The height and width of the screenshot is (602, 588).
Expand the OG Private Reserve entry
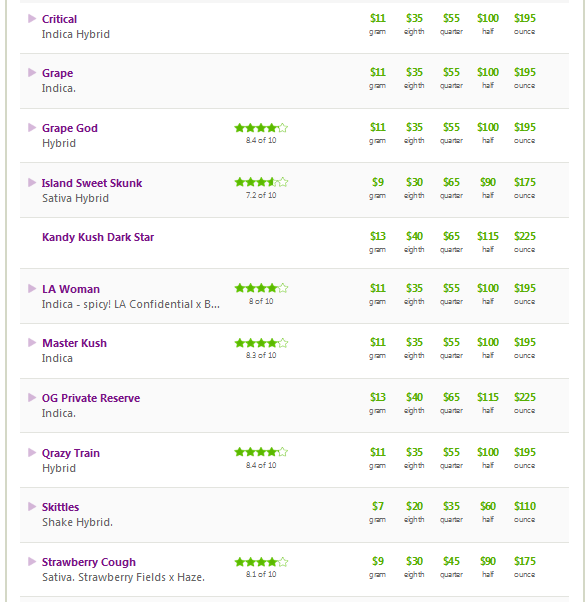point(32,397)
